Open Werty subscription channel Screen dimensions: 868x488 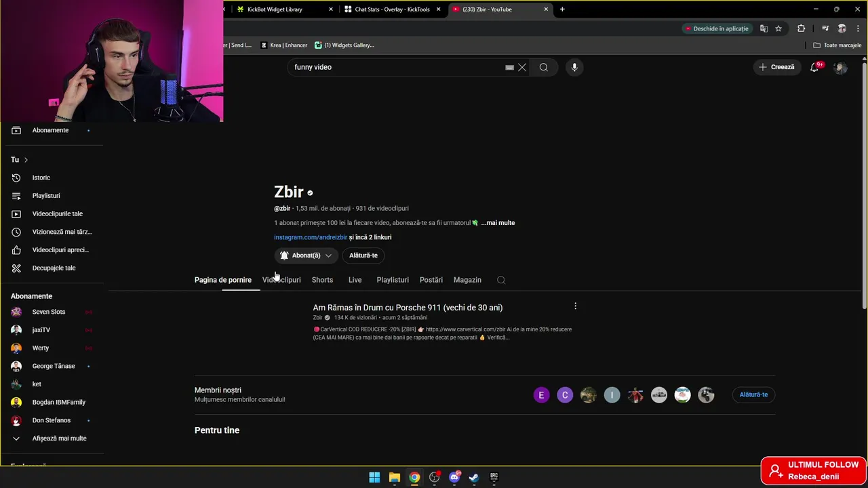tap(53, 348)
